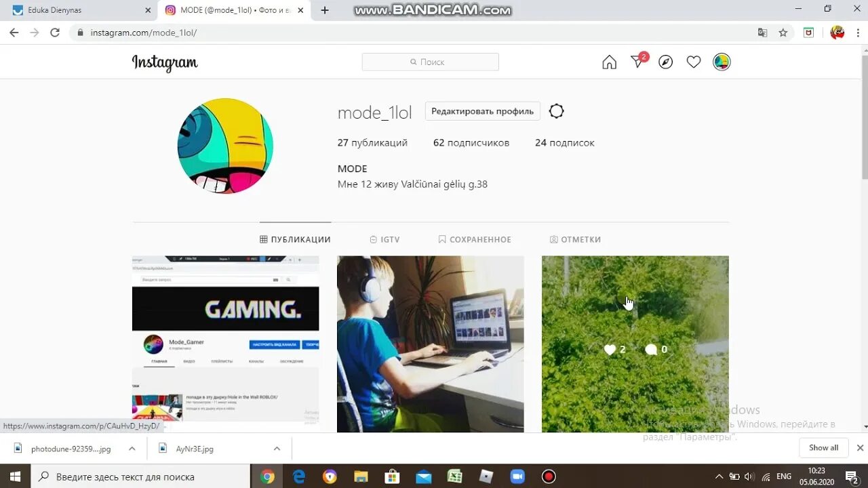Expand options for AyNr3E.jpg download
This screenshot has width=868, height=488.
(277, 448)
